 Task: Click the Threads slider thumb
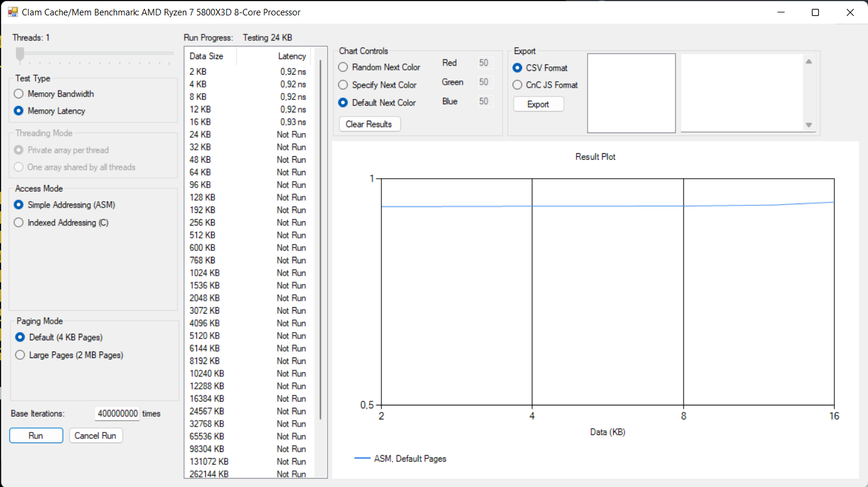20,54
